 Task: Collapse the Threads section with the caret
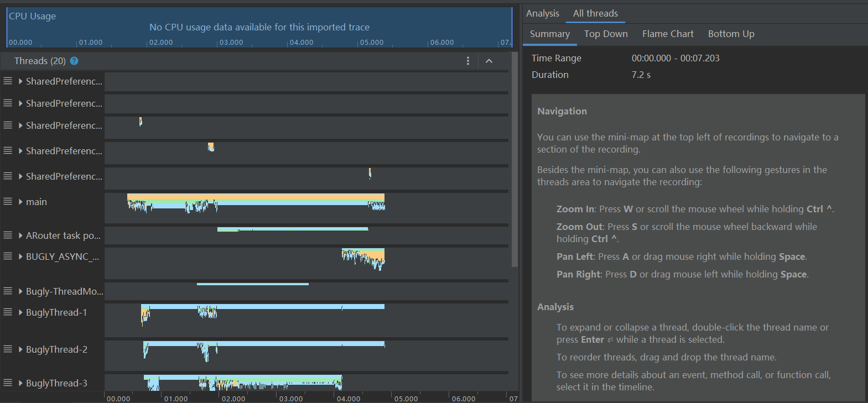(x=489, y=61)
